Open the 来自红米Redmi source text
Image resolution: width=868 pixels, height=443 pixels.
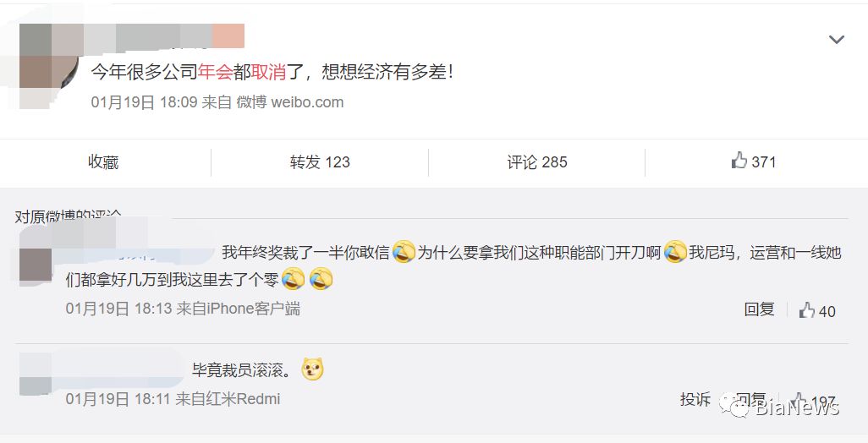tap(228, 399)
